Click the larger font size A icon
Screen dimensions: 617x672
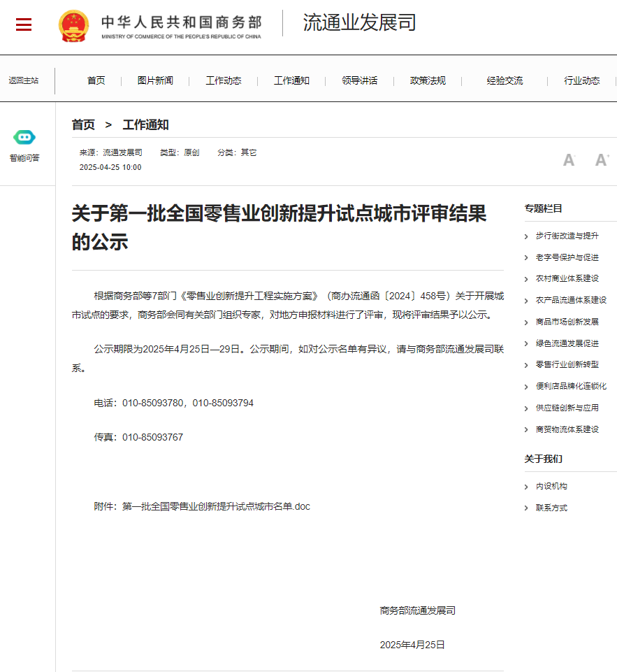pos(602,160)
